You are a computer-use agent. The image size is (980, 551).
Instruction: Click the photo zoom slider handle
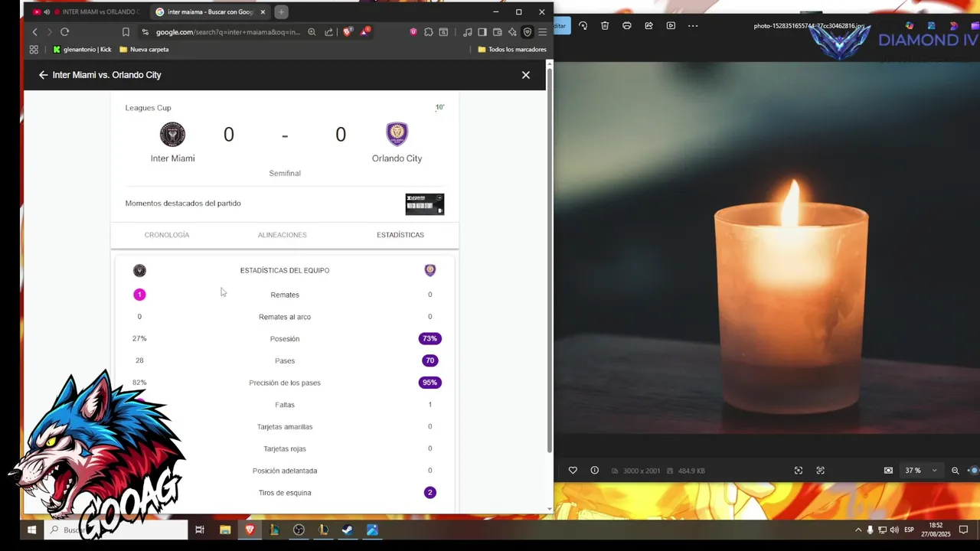[974, 471]
